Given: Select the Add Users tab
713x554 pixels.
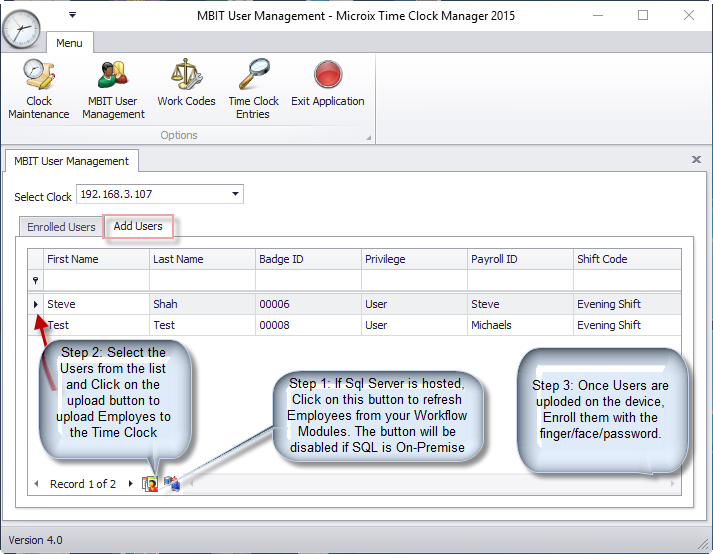Looking at the screenshot, I should [x=138, y=227].
